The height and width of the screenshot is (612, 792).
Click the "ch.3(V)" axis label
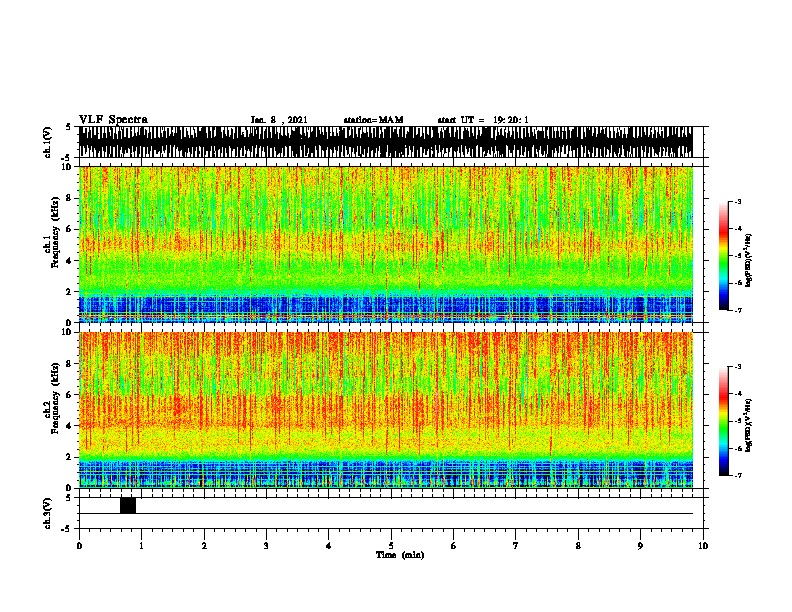click(x=48, y=513)
